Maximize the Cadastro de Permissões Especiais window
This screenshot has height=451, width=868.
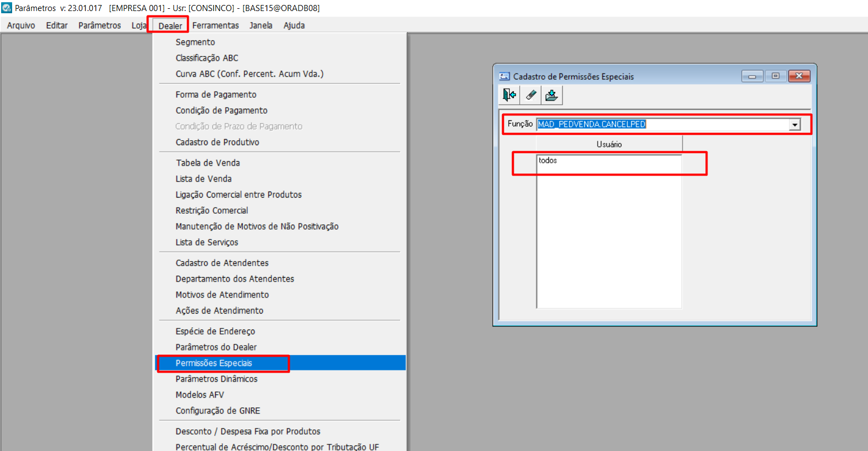pyautogui.click(x=775, y=76)
